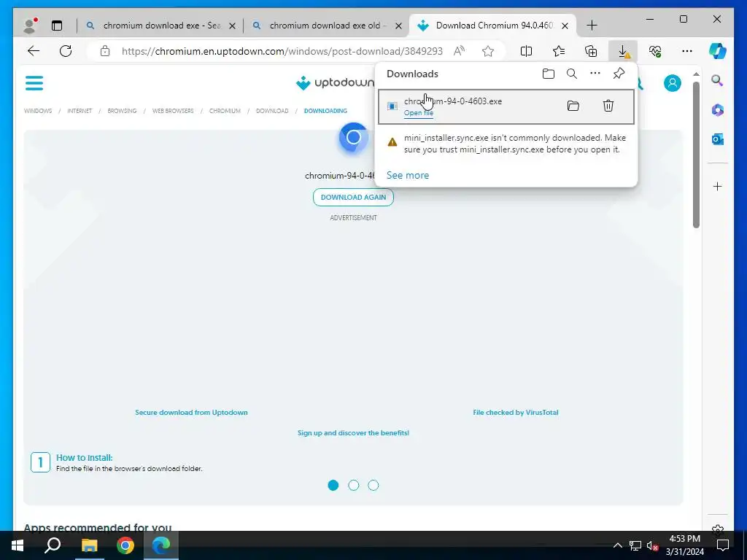
Task: Close the Download Chromium tab
Action: click(x=565, y=26)
